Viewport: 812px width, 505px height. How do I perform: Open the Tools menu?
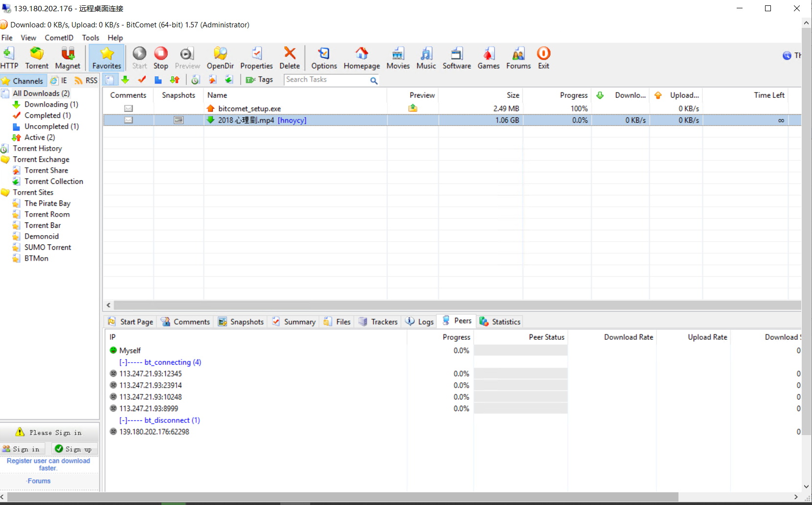click(90, 38)
